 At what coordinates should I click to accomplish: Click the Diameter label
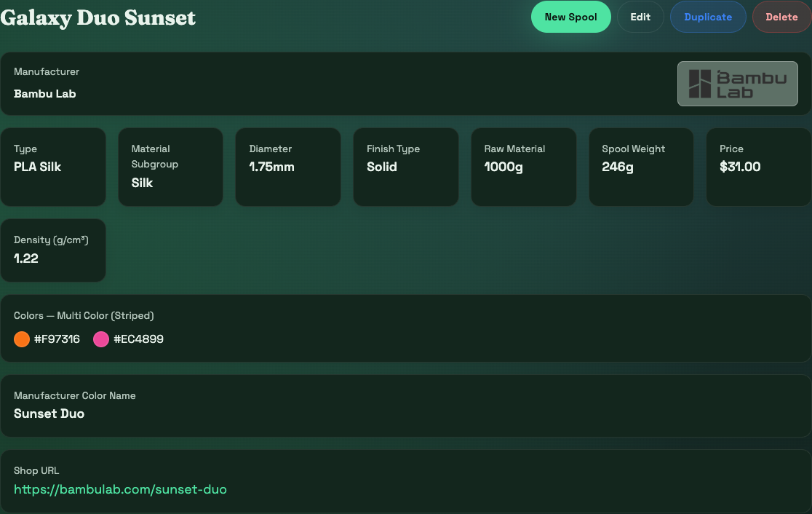coord(271,149)
